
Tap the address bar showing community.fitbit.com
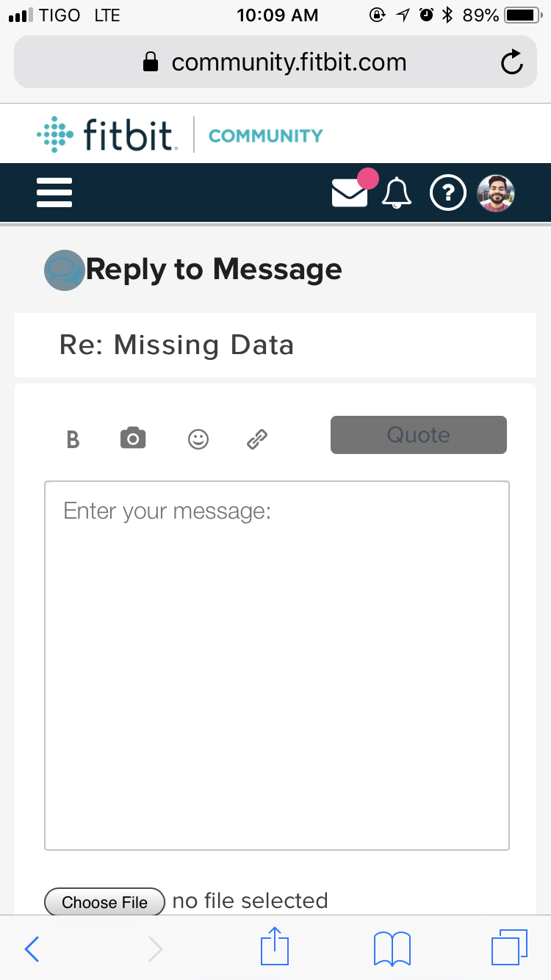pos(275,62)
